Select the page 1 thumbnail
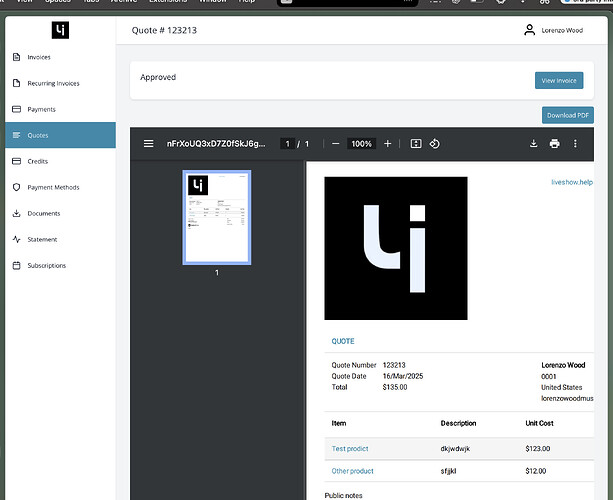The width and height of the screenshot is (613, 500). coord(217,217)
